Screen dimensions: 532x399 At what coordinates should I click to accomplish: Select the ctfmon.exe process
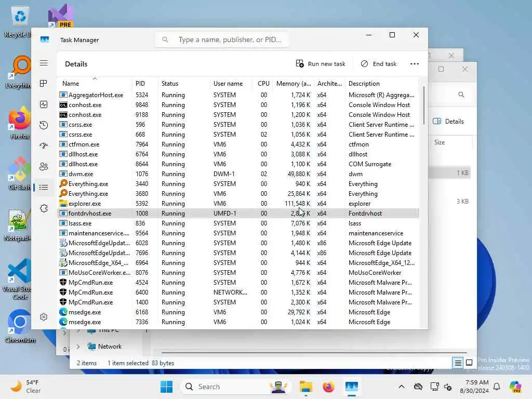point(238,144)
